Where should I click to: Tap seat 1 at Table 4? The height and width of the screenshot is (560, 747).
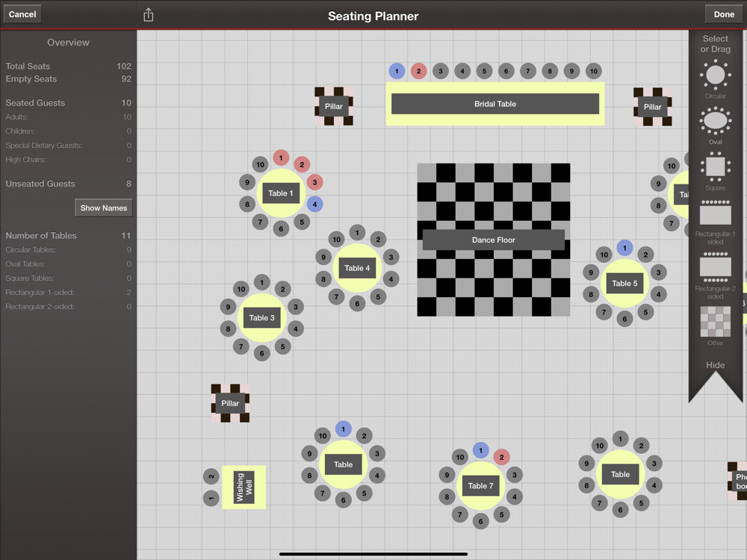coord(357,232)
